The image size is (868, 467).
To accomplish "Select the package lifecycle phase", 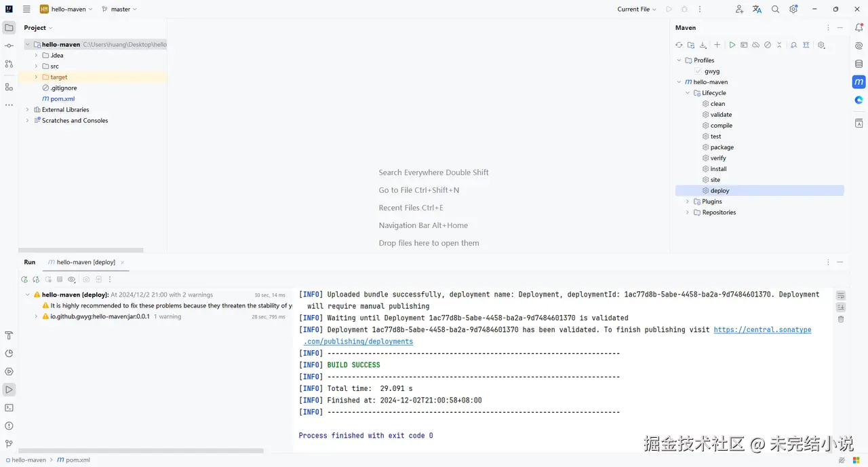I will point(722,147).
